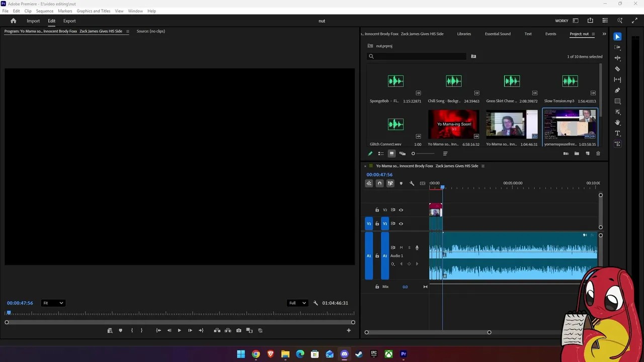This screenshot has width=644, height=362.
Task: Open the Full playback resolution dropdown
Action: (x=297, y=303)
